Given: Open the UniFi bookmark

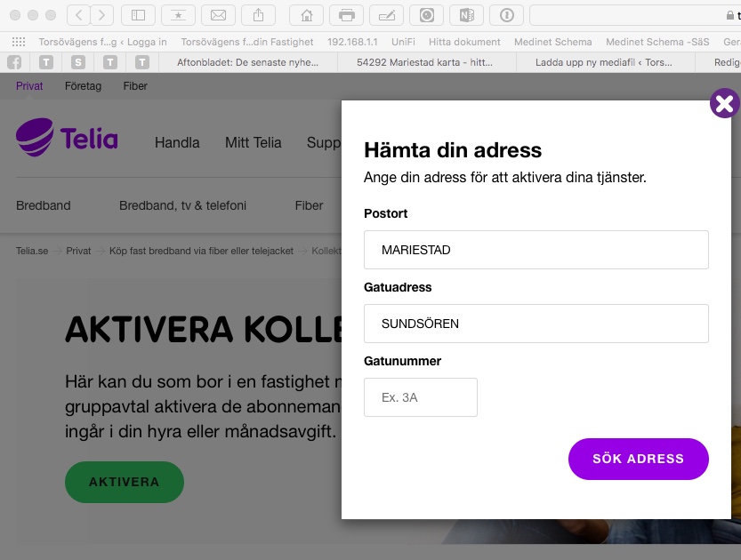Looking at the screenshot, I should pyautogui.click(x=403, y=42).
